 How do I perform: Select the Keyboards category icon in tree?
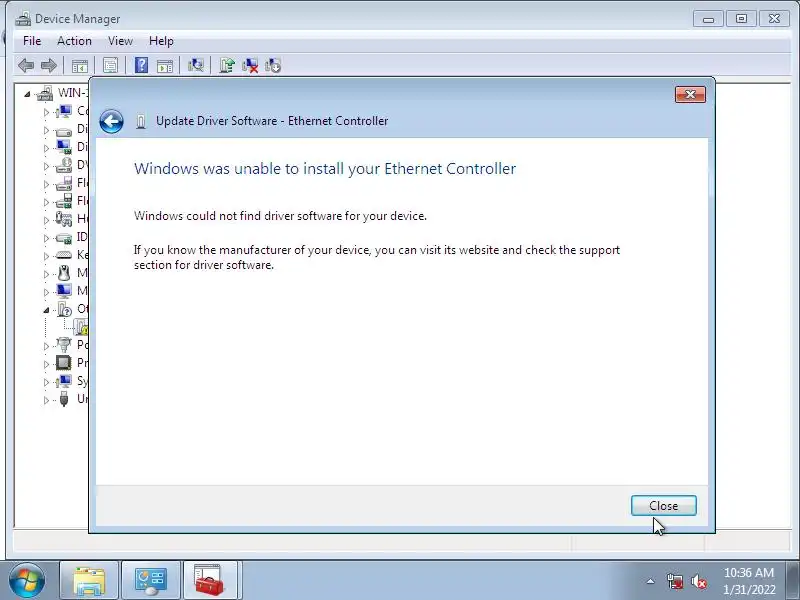point(64,255)
